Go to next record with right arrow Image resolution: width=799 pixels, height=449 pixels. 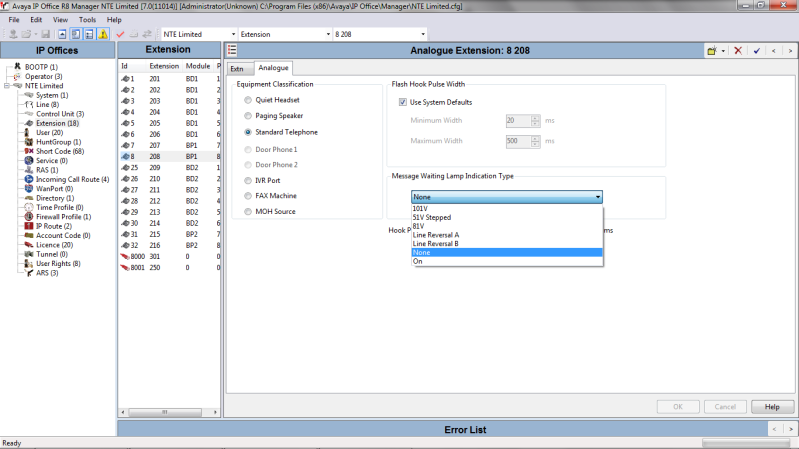790,50
